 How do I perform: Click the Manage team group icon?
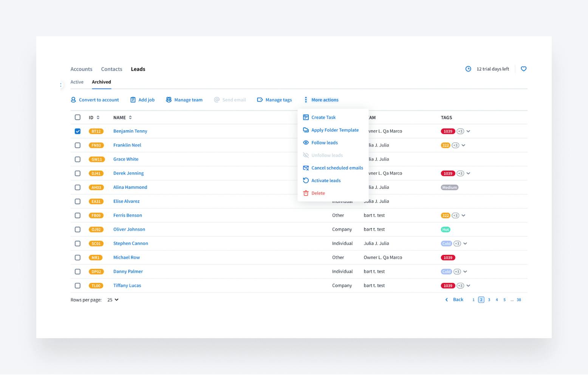click(169, 100)
